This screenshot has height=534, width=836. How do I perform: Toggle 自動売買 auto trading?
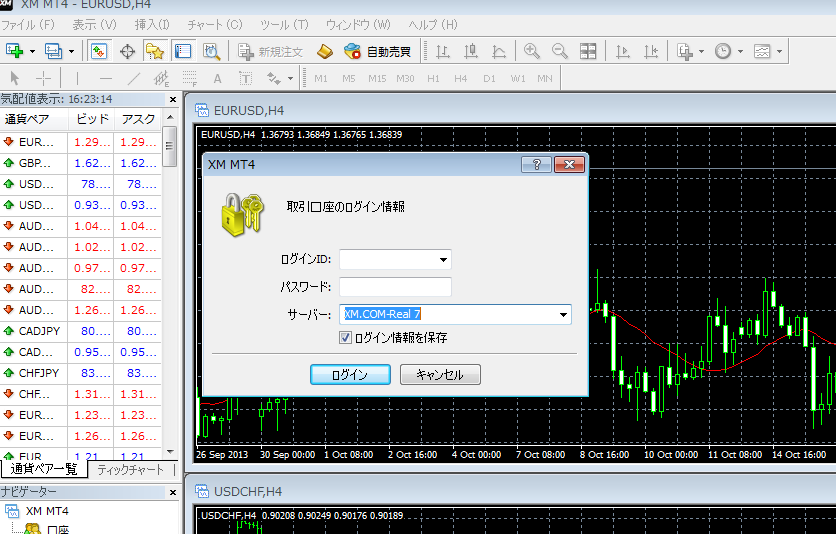pos(377,51)
